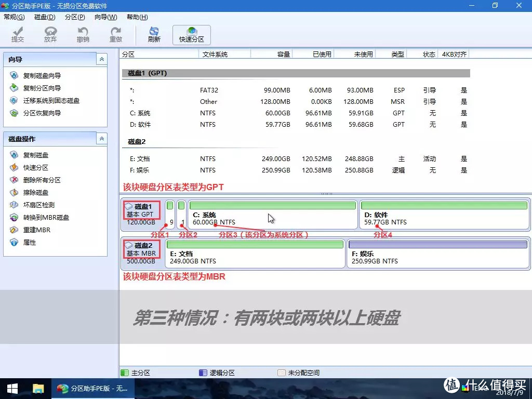The height and width of the screenshot is (399, 532).
Task: Select the C: 系统 partition block
Action: point(273,215)
